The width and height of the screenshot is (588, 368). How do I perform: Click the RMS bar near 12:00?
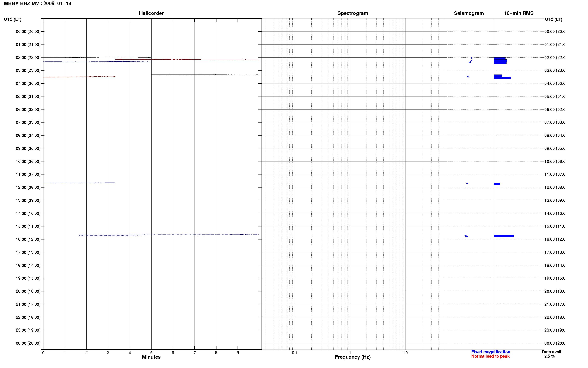[x=497, y=184]
